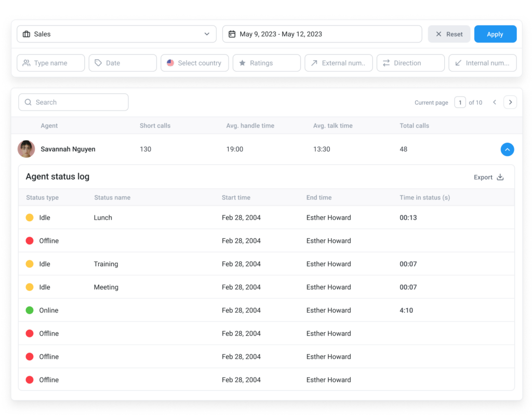Click the Avg. handle time column header
532x420 pixels.
[x=250, y=126]
